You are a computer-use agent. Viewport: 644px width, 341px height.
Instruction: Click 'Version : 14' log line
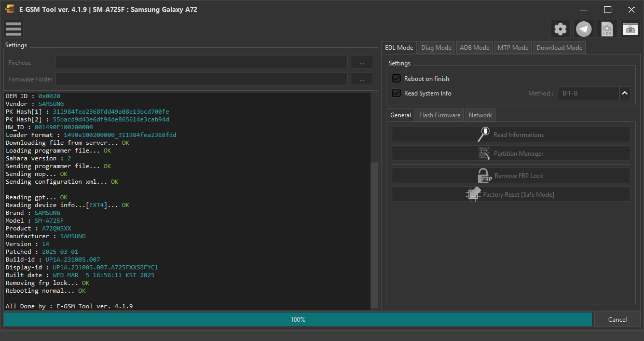(x=28, y=244)
